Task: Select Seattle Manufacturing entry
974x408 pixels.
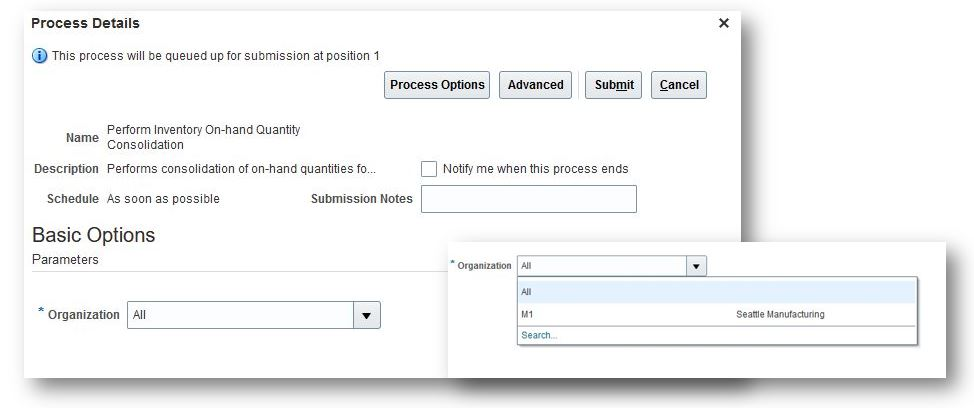Action: (780, 315)
